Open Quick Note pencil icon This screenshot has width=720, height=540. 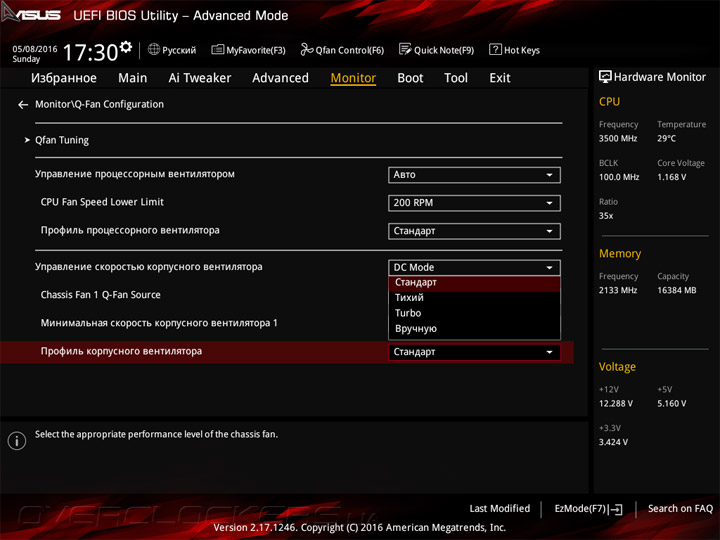[x=405, y=49]
